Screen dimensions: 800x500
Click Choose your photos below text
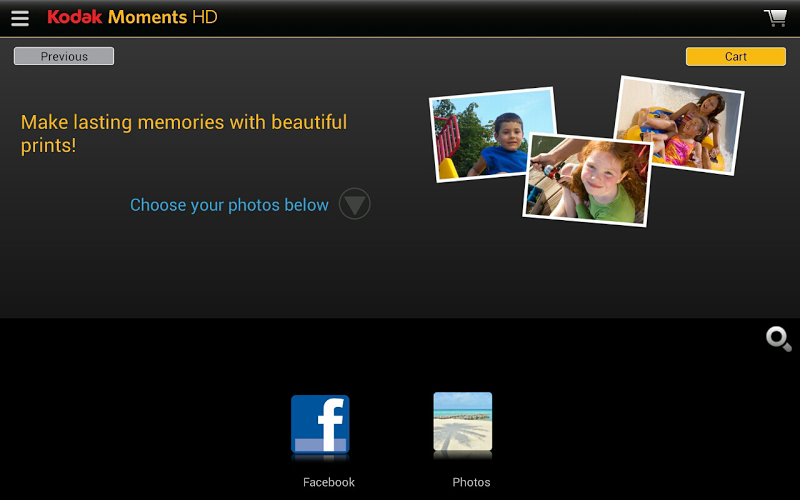click(x=229, y=205)
